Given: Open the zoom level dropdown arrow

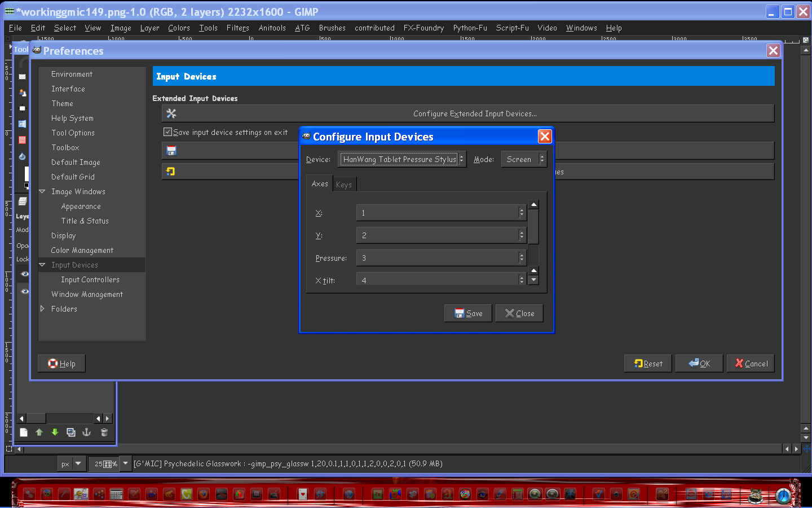Looking at the screenshot, I should click(x=126, y=463).
